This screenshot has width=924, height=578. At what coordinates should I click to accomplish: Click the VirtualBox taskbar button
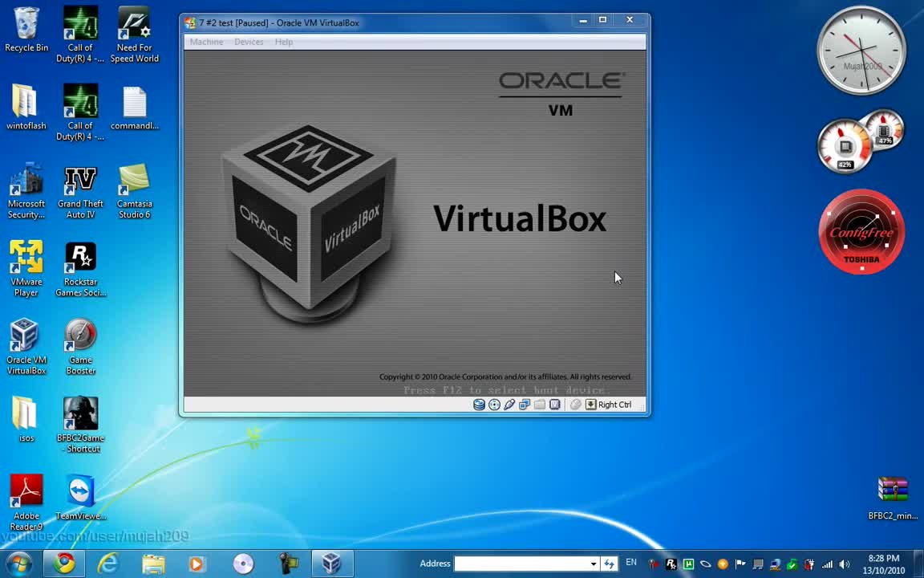pos(331,564)
